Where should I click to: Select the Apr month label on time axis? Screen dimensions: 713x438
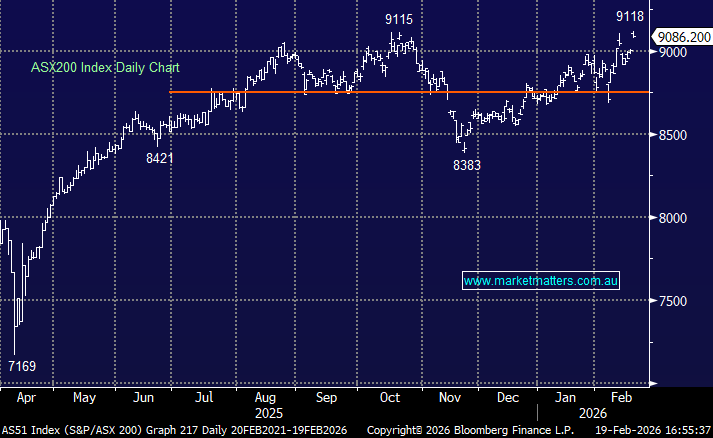tap(25, 397)
